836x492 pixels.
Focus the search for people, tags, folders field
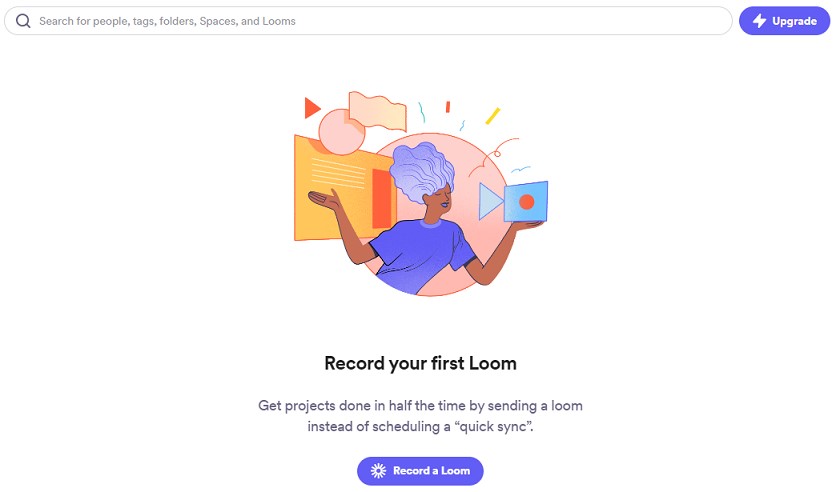[x=368, y=21]
